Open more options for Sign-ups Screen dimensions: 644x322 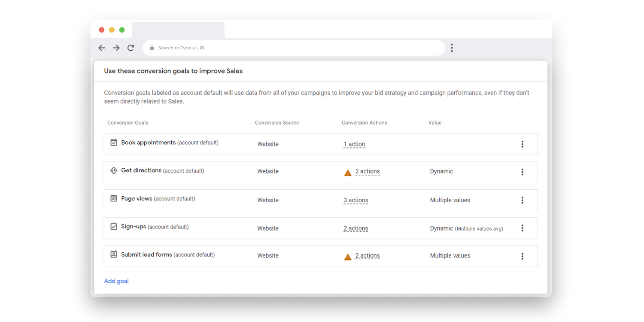point(522,228)
